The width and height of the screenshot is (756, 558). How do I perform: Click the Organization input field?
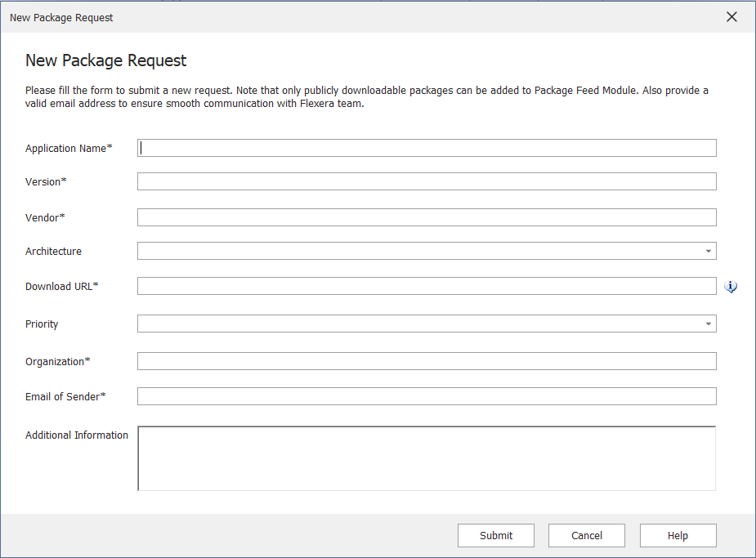click(425, 360)
